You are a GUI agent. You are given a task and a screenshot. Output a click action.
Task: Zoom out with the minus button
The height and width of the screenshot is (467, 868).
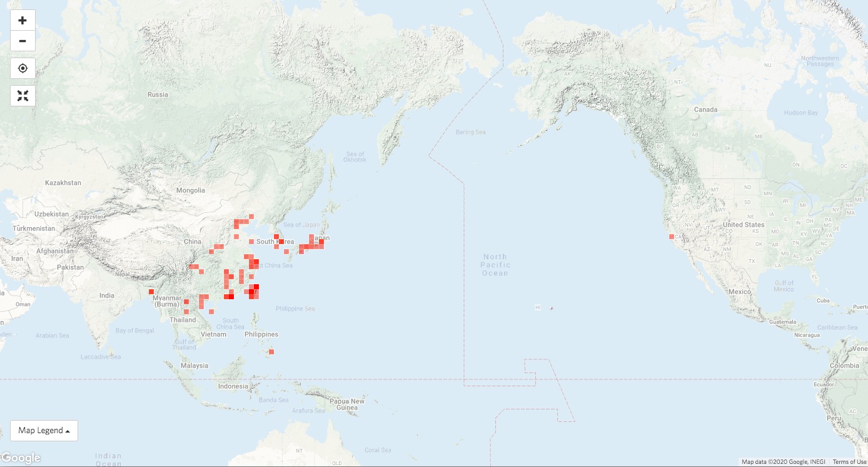tap(23, 41)
